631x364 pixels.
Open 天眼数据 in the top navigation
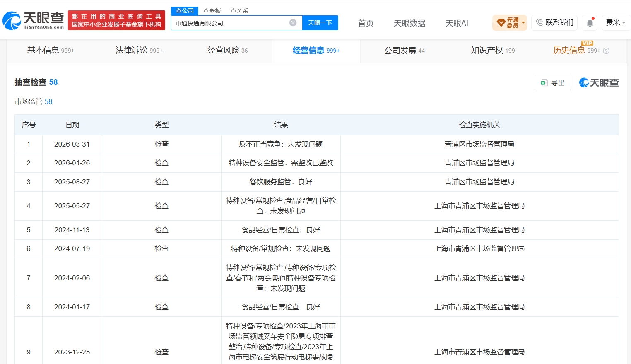point(409,23)
